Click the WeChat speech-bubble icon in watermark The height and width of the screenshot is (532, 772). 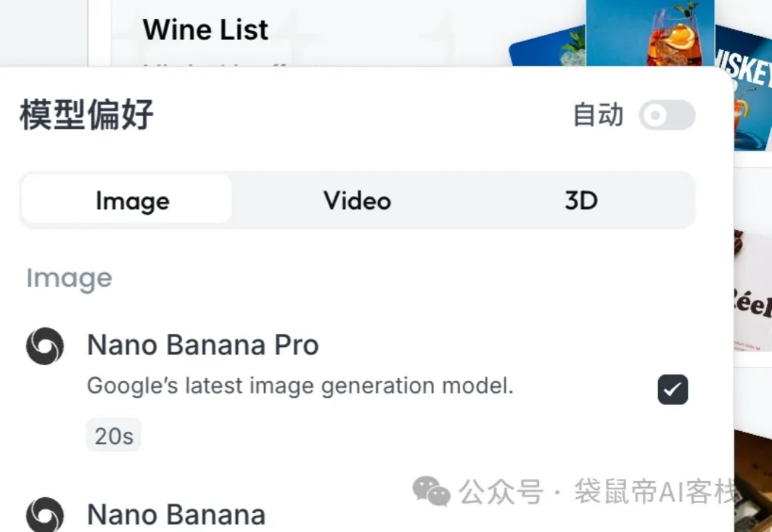431,491
